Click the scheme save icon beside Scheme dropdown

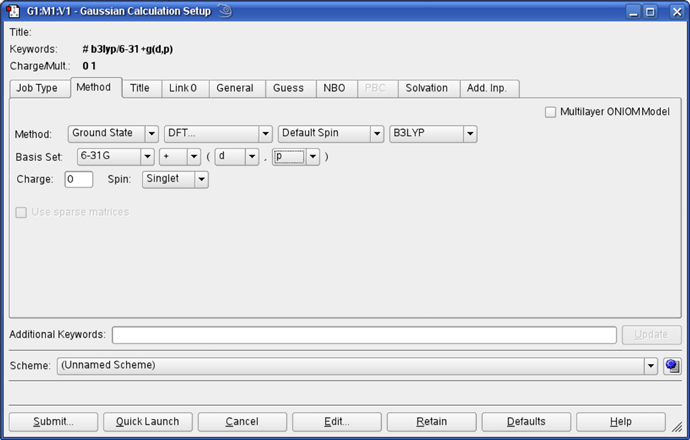coord(672,366)
